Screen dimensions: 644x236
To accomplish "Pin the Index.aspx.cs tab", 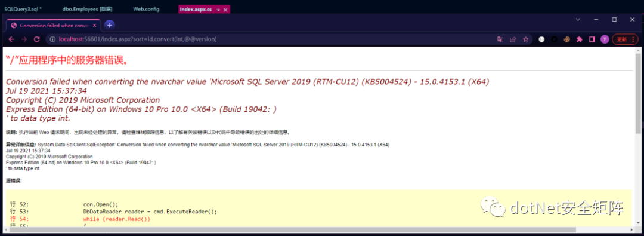I will [x=218, y=10].
